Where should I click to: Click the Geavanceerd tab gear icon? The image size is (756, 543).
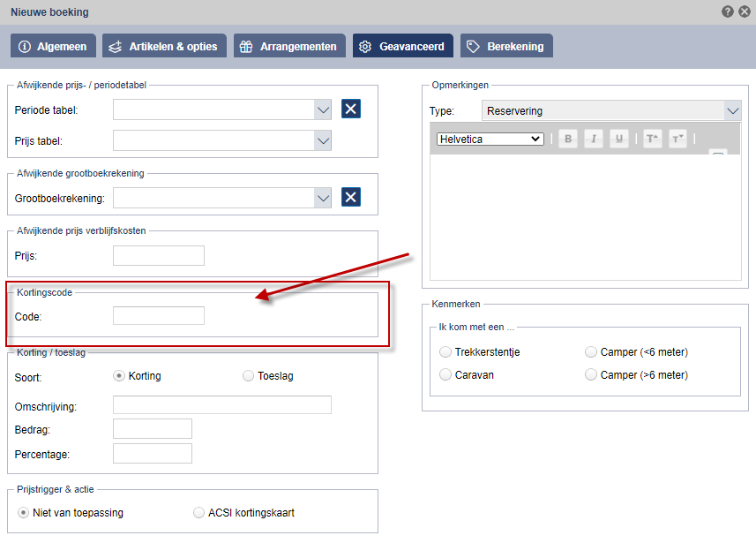click(x=365, y=46)
